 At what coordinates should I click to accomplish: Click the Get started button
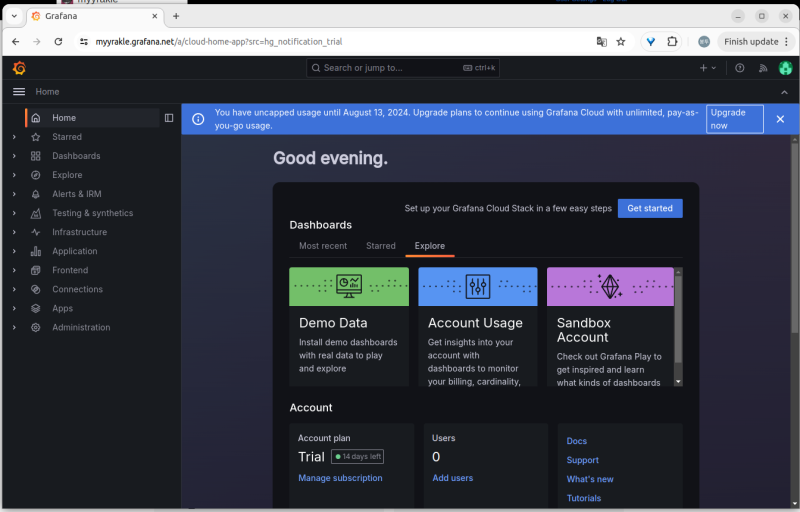coord(650,208)
